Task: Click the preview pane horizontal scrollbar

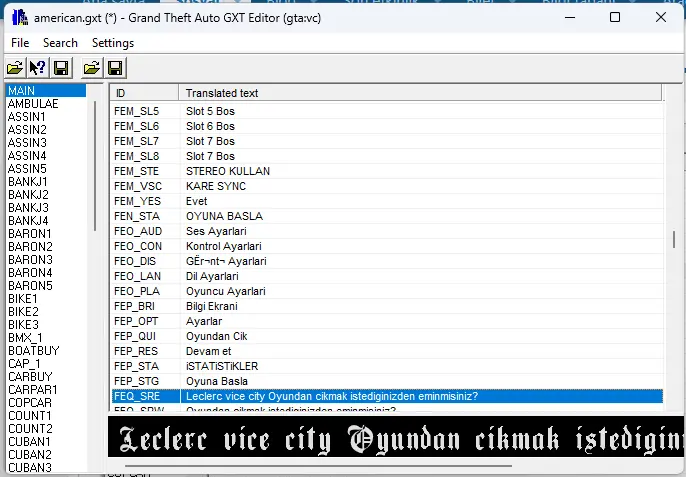Action: [318, 466]
